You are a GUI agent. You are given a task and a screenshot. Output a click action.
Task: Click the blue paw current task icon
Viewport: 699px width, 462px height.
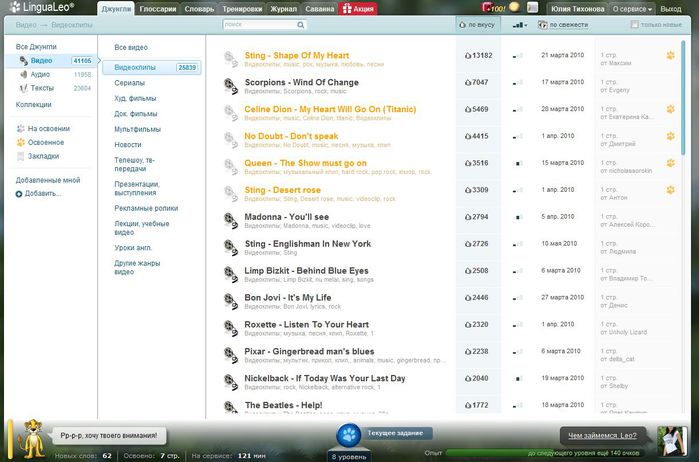pyautogui.click(x=349, y=435)
